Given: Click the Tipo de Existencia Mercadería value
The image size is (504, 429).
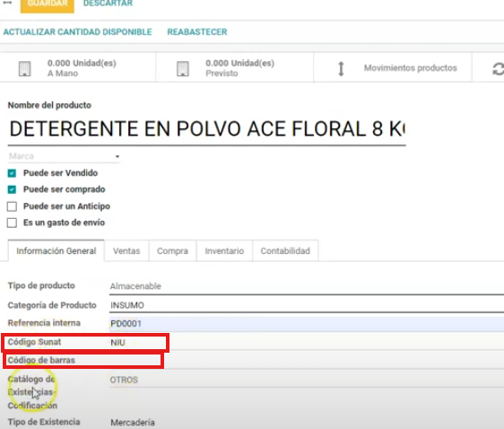Looking at the screenshot, I should click(x=133, y=422).
